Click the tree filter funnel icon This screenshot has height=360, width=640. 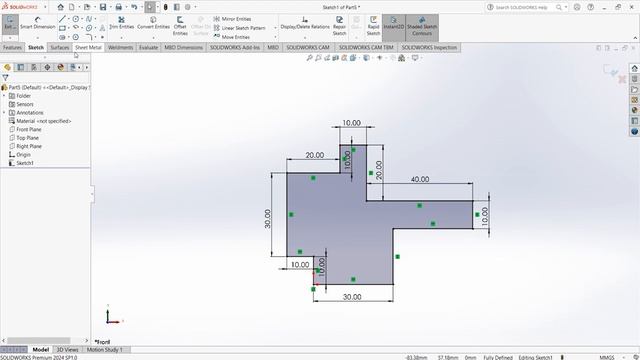[x=5, y=78]
